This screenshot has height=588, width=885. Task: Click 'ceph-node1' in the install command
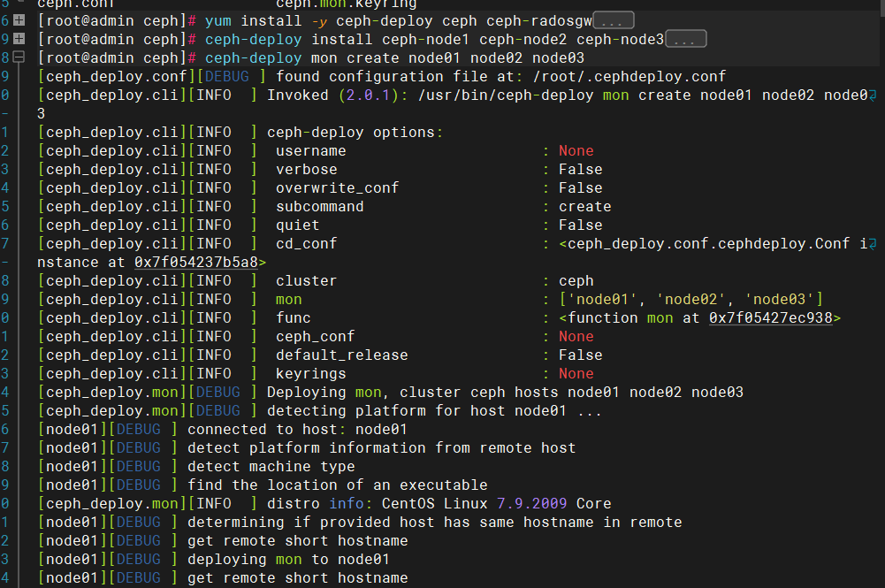pyautogui.click(x=425, y=40)
